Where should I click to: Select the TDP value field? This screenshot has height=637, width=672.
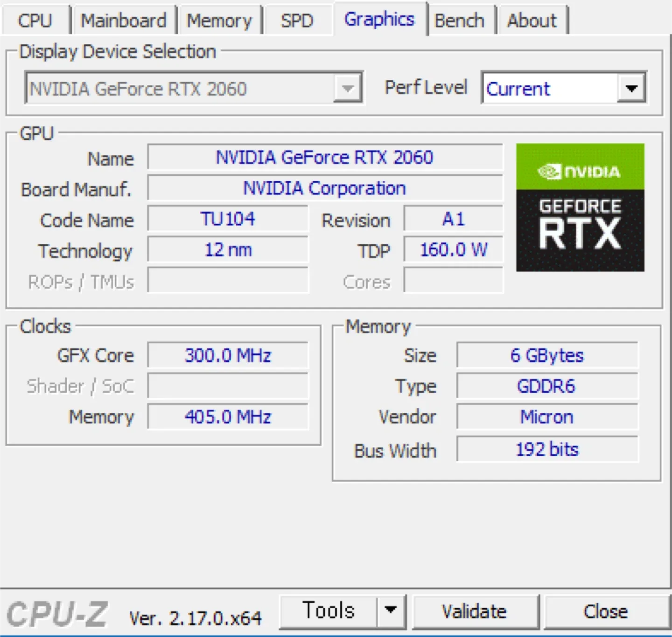pyautogui.click(x=453, y=250)
